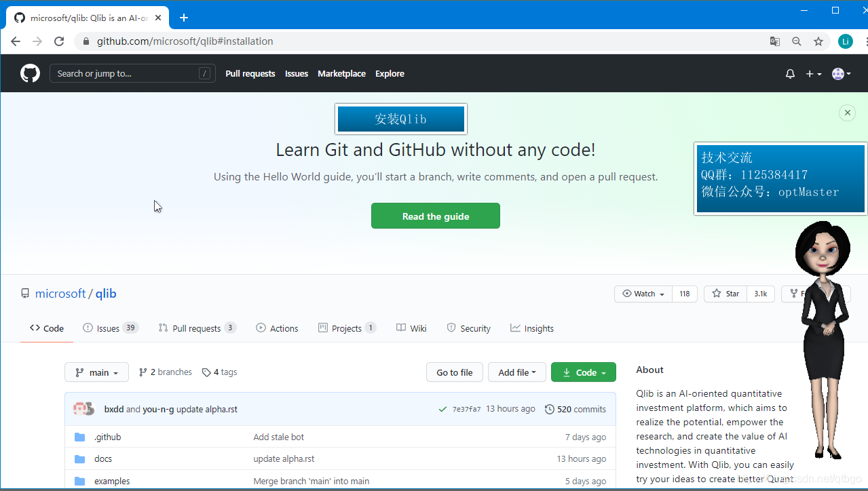Click the Go to file button
Viewport: 868px width, 491px height.
[x=455, y=372]
